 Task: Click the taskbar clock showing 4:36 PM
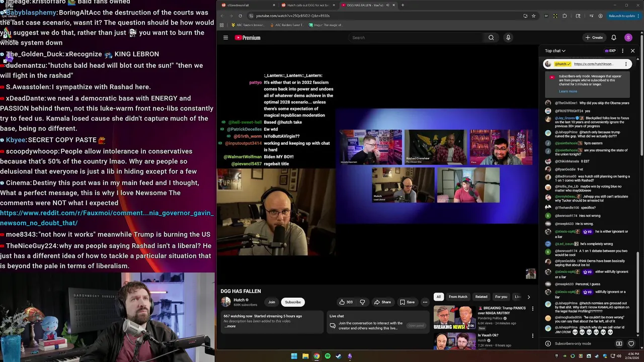pyautogui.click(x=632, y=356)
